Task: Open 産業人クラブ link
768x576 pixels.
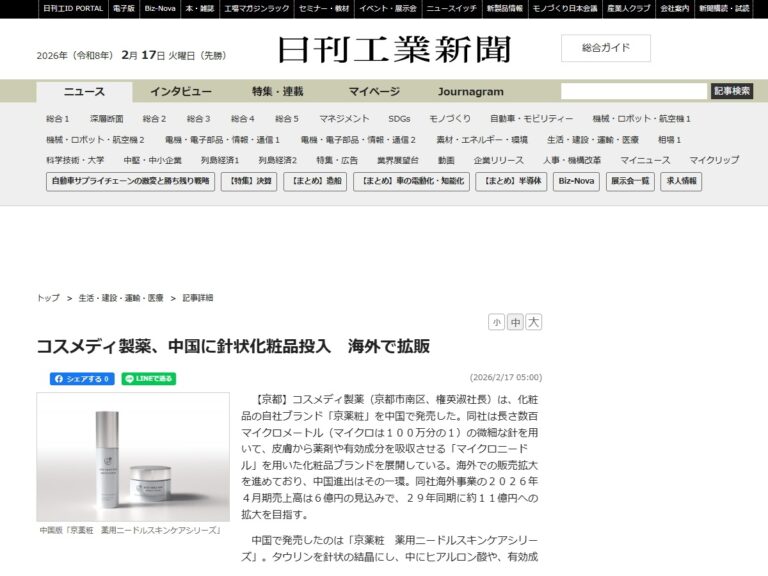Action: [x=628, y=8]
